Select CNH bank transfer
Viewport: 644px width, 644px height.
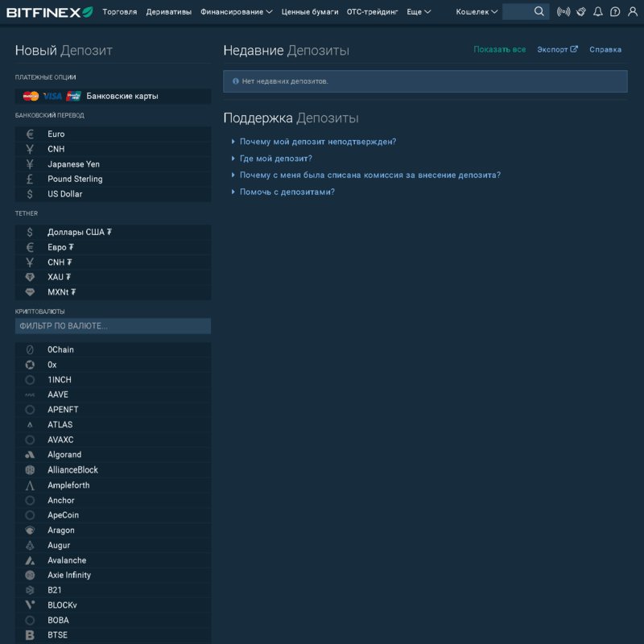point(113,149)
